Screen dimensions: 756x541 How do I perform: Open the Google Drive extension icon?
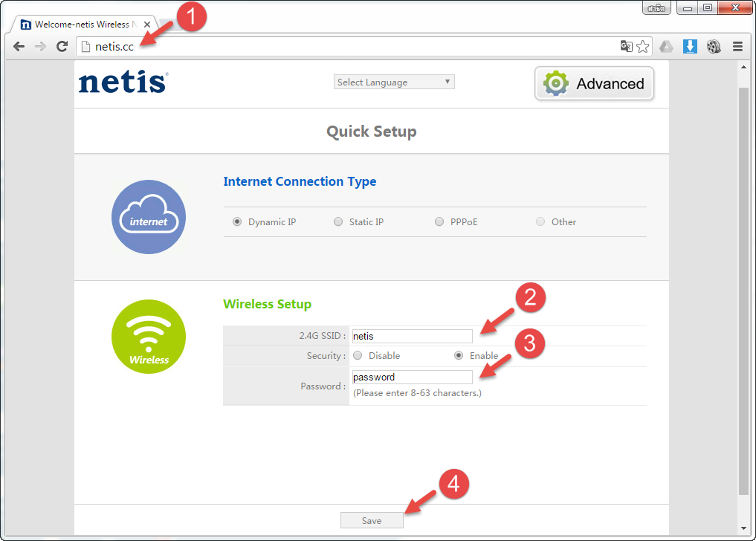coord(666,46)
